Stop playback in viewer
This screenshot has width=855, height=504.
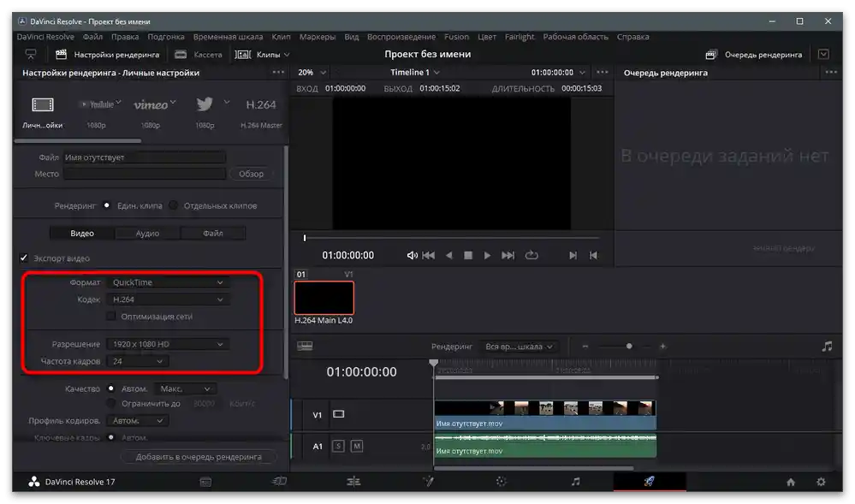(x=468, y=255)
